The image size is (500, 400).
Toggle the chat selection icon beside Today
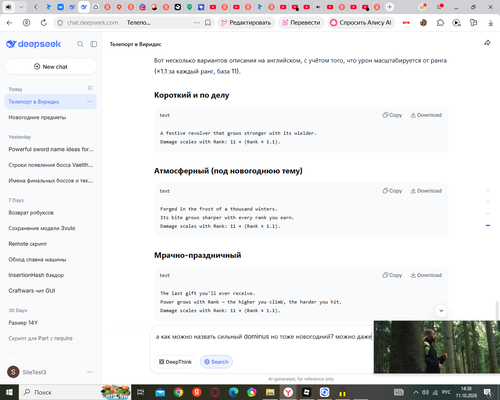pos(90,88)
